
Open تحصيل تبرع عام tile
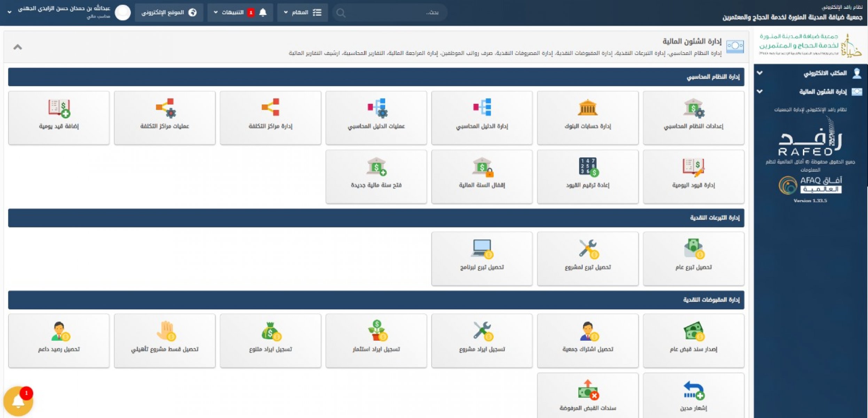pos(693,259)
